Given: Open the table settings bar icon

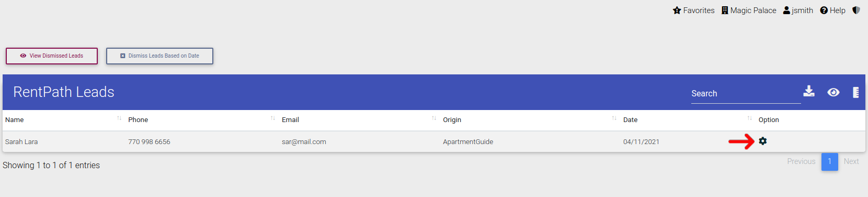Looking at the screenshot, I should (x=856, y=92).
